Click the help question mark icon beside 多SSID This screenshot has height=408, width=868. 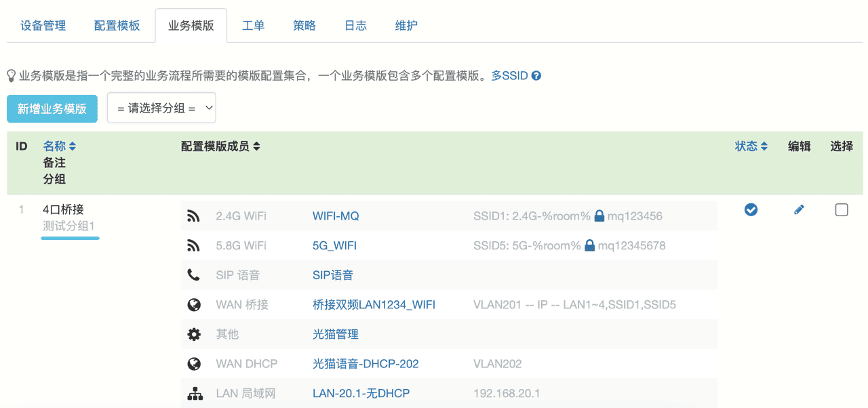point(536,76)
